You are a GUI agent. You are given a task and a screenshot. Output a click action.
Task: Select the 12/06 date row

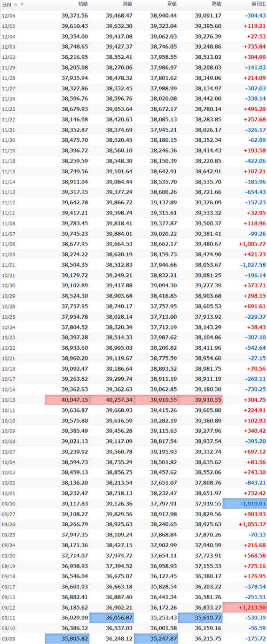[133, 16]
